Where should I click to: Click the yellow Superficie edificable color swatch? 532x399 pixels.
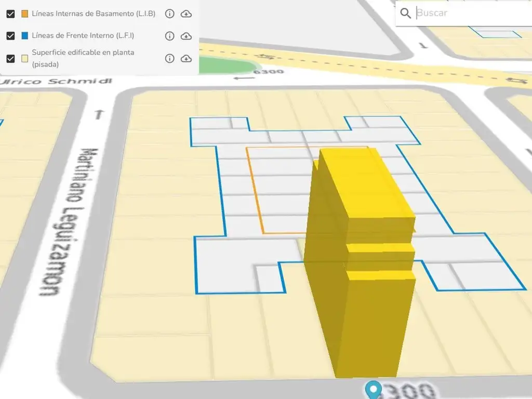[25, 58]
